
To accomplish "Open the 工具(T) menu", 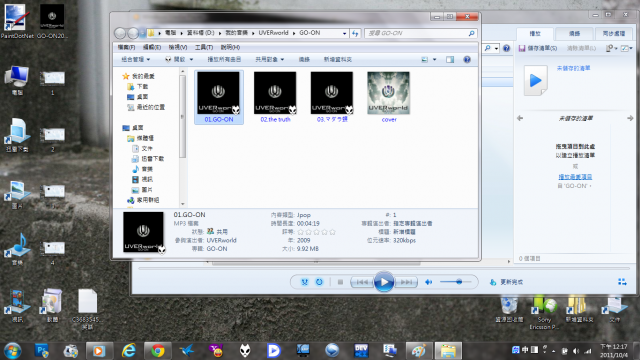I will point(204,47).
